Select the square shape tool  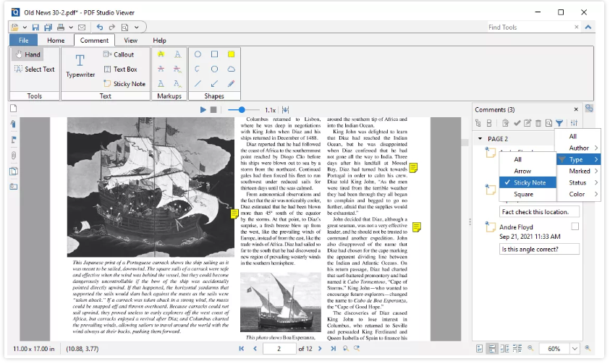(x=214, y=54)
